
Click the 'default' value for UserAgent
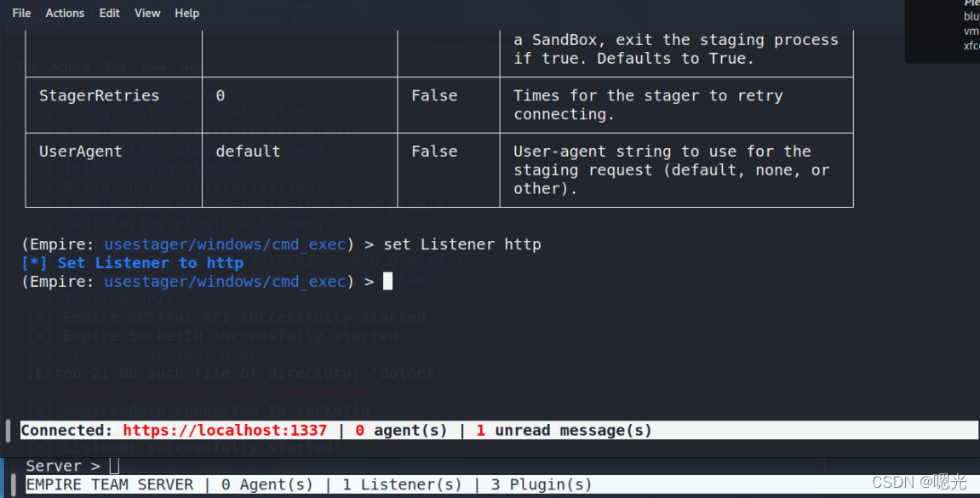pos(248,152)
